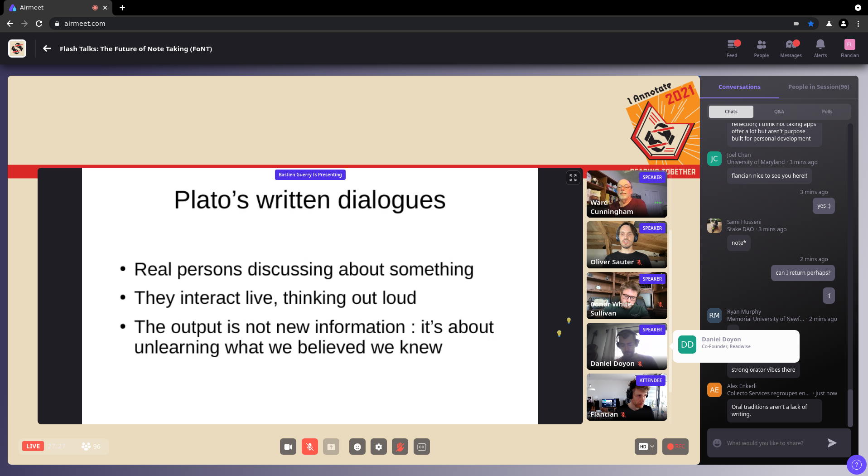This screenshot has width=868, height=476.
Task: Click Conor White-Sullivan's video tile
Action: pyautogui.click(x=627, y=296)
